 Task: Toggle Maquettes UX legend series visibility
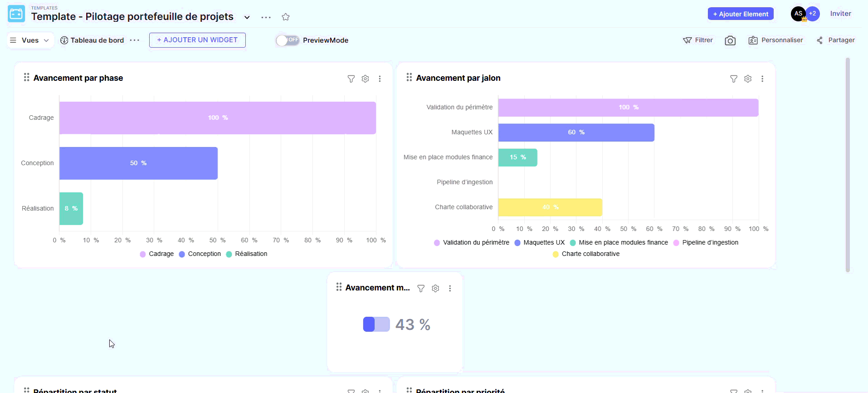[x=540, y=243]
